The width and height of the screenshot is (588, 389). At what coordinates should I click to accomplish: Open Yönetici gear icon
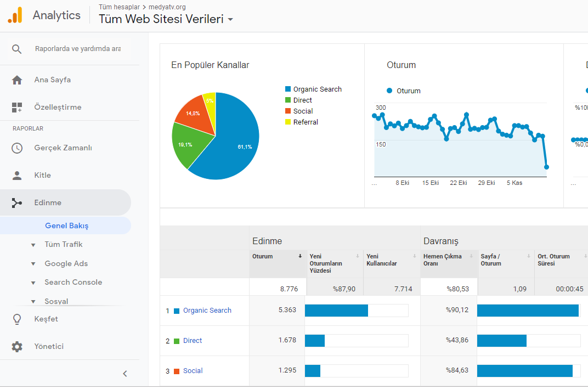point(17,346)
